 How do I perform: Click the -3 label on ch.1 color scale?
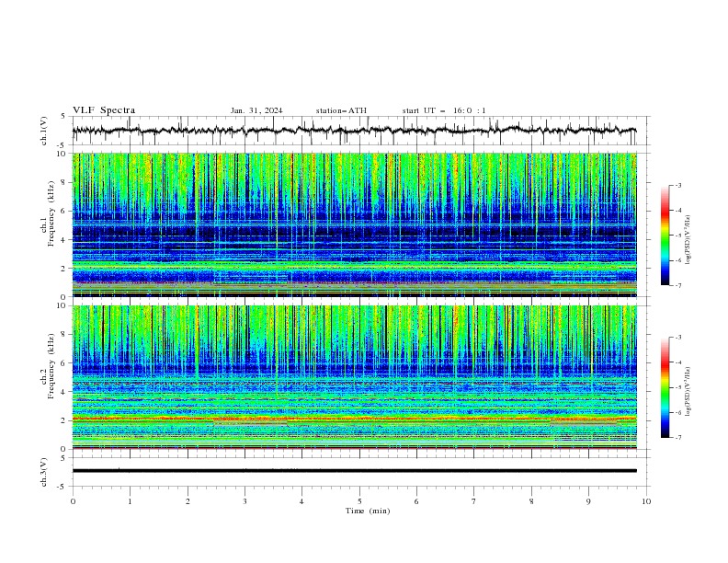pos(677,185)
